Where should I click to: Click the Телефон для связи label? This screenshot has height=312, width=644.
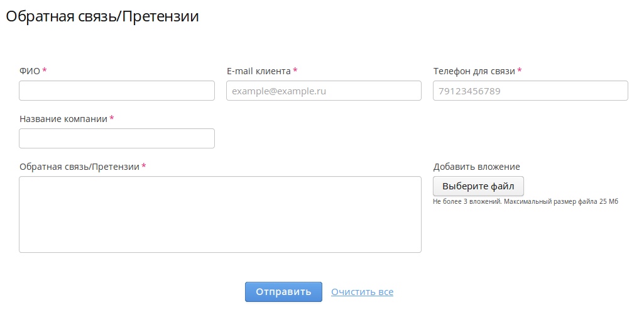pyautogui.click(x=474, y=71)
